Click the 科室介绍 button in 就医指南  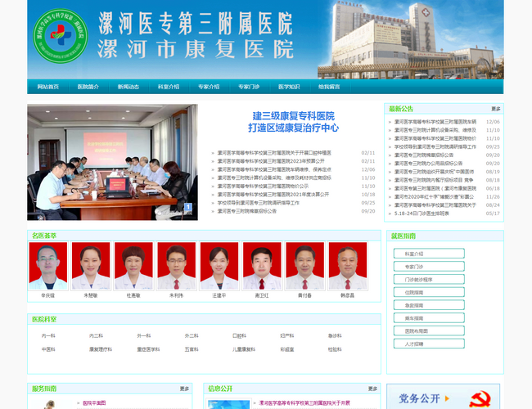[417, 254]
